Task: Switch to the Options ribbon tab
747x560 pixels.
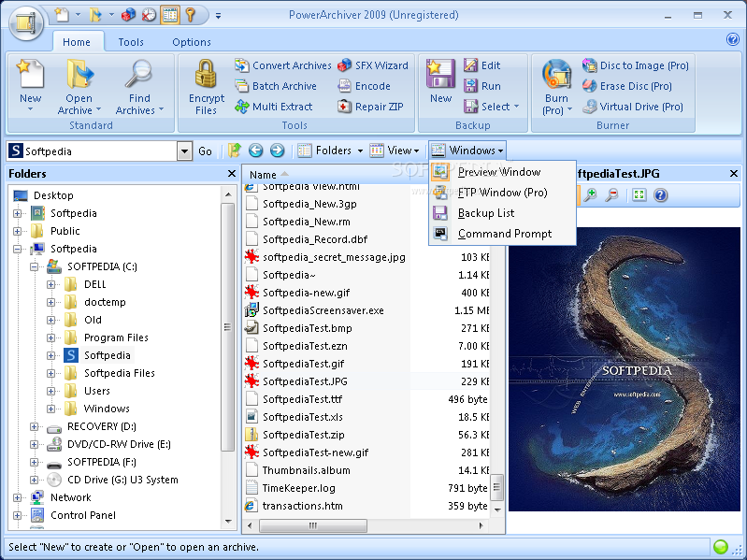Action: [x=192, y=42]
